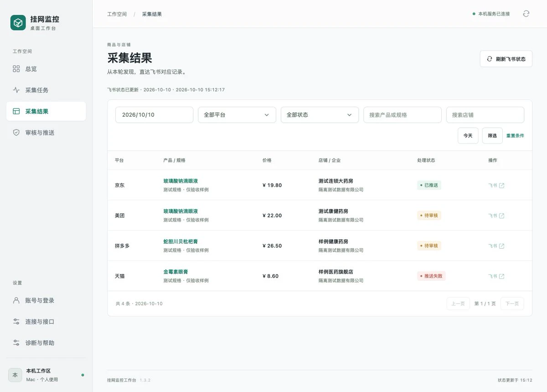Click the 审核与推送 shield icon
This screenshot has width=547, height=392.
tap(16, 133)
